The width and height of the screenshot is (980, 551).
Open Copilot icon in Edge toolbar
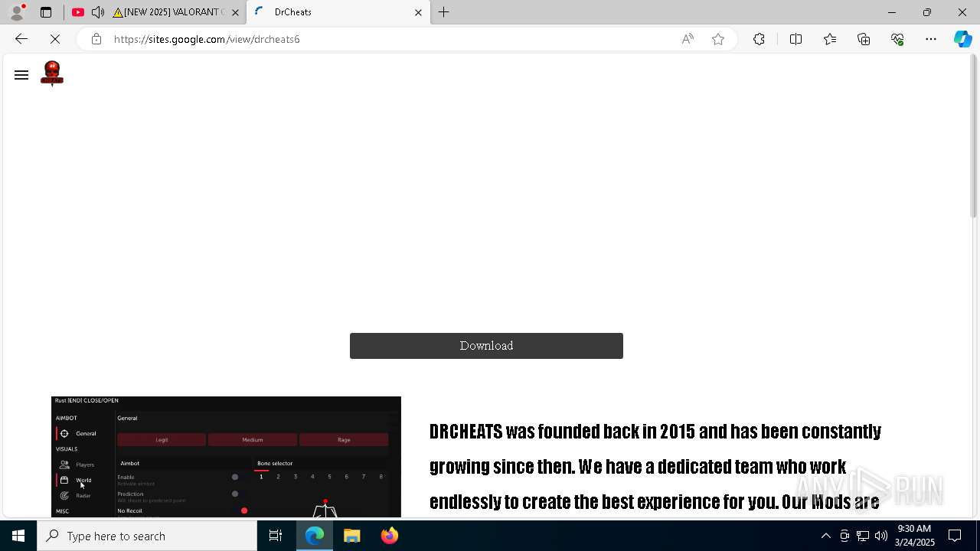962,39
